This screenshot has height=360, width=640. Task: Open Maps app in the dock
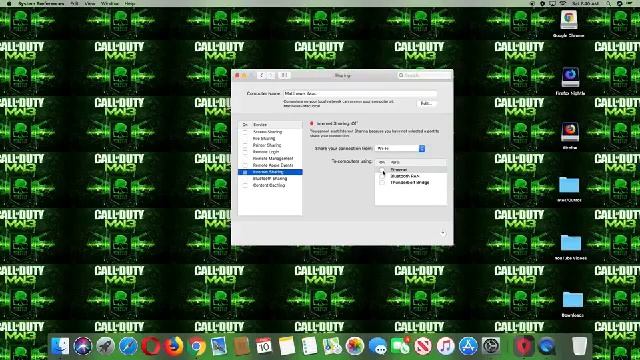pyautogui.click(x=332, y=346)
